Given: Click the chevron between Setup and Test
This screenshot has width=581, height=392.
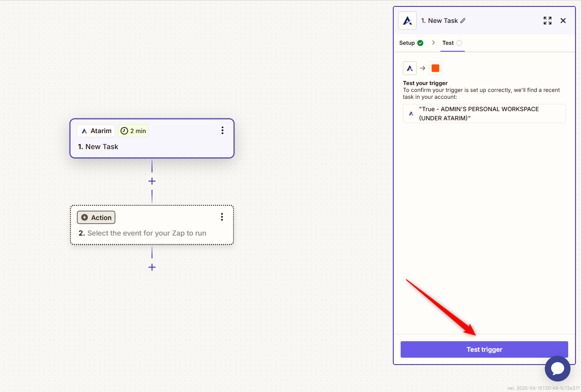Looking at the screenshot, I should (x=433, y=43).
